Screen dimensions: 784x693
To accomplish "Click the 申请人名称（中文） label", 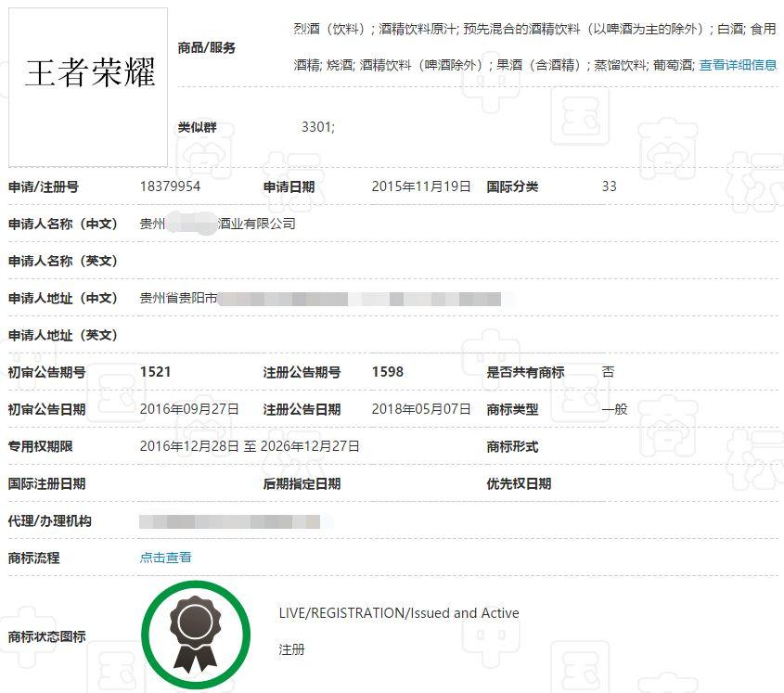I will point(63,224).
